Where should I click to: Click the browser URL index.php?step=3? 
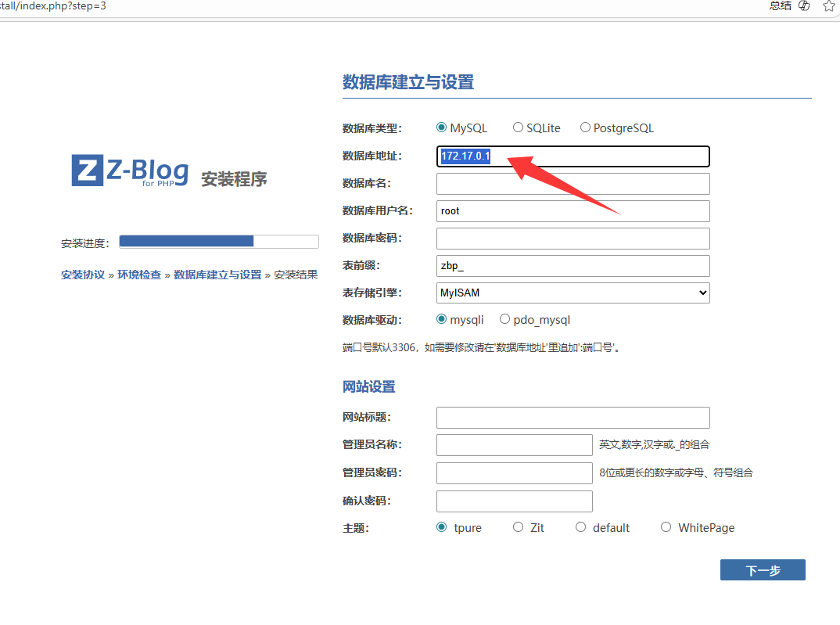(53, 6)
